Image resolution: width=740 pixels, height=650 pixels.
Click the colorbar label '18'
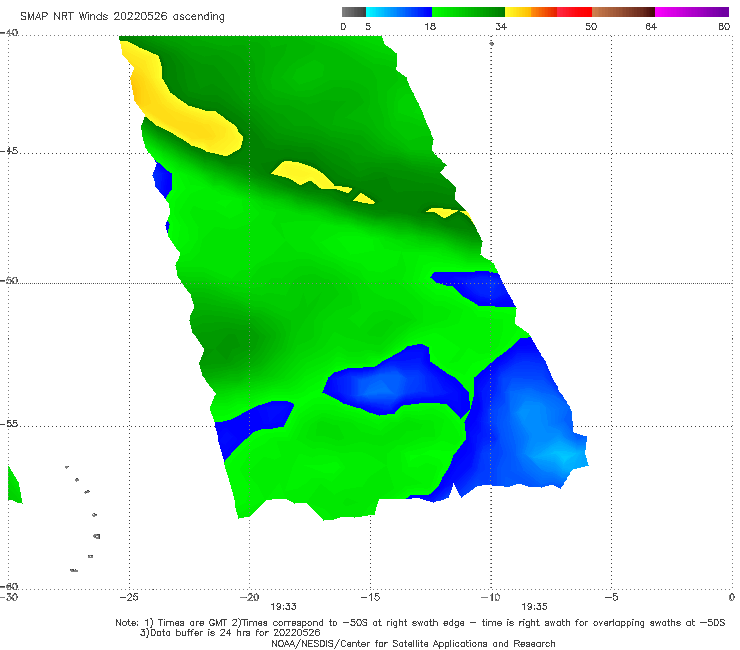coord(430,26)
